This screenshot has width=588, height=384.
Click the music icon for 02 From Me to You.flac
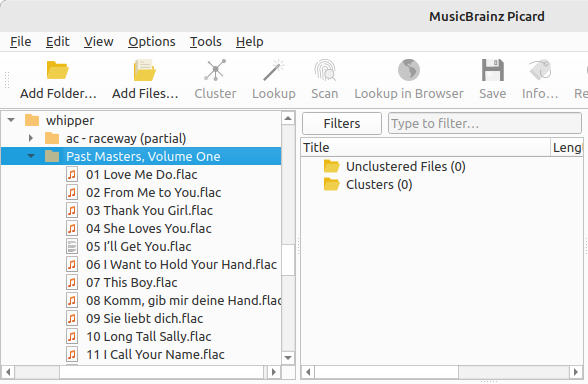(x=72, y=192)
